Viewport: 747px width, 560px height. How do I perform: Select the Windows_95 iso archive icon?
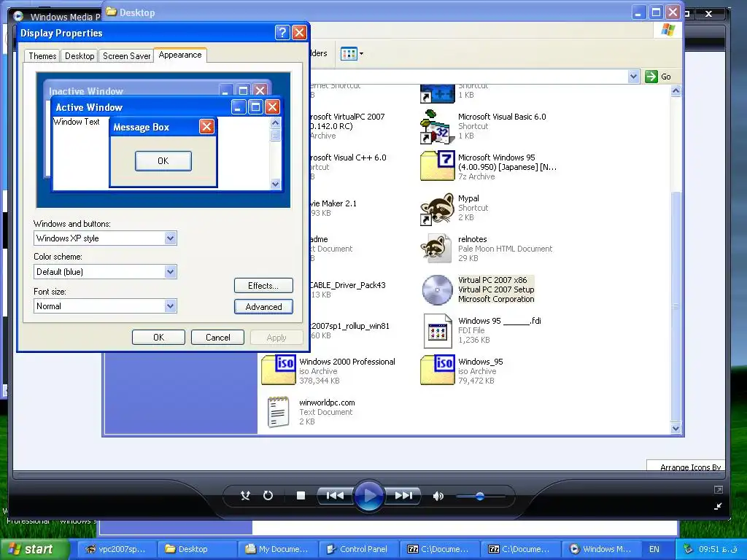437,370
